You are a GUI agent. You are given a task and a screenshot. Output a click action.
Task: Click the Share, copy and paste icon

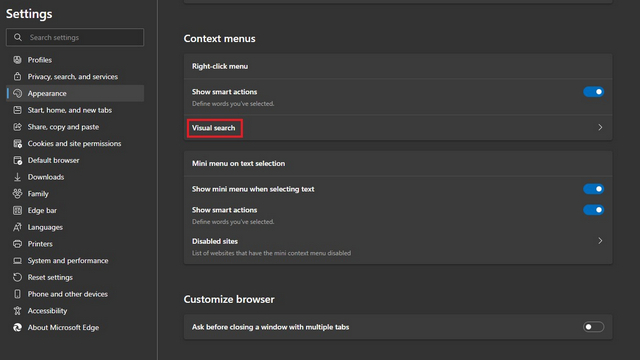click(17, 127)
